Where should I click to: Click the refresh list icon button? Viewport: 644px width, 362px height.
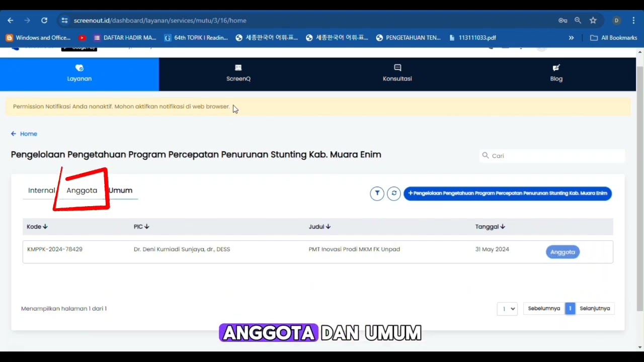tap(394, 193)
